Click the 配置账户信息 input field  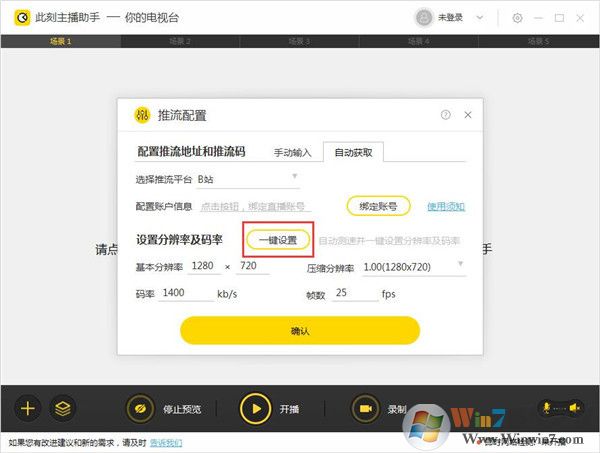pyautogui.click(x=256, y=207)
